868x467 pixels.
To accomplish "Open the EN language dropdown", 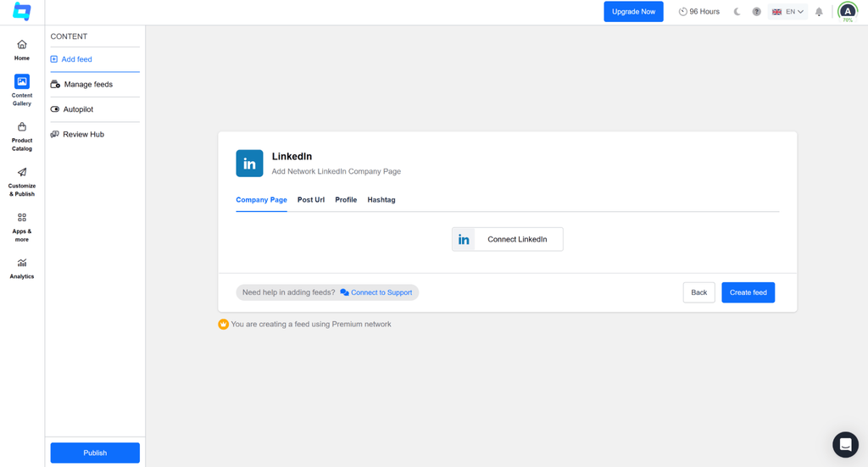I will (x=787, y=12).
